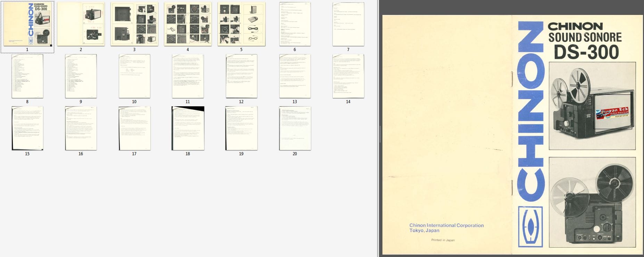Go to page 19 thumbnail
This screenshot has width=644, height=257.
(241, 128)
